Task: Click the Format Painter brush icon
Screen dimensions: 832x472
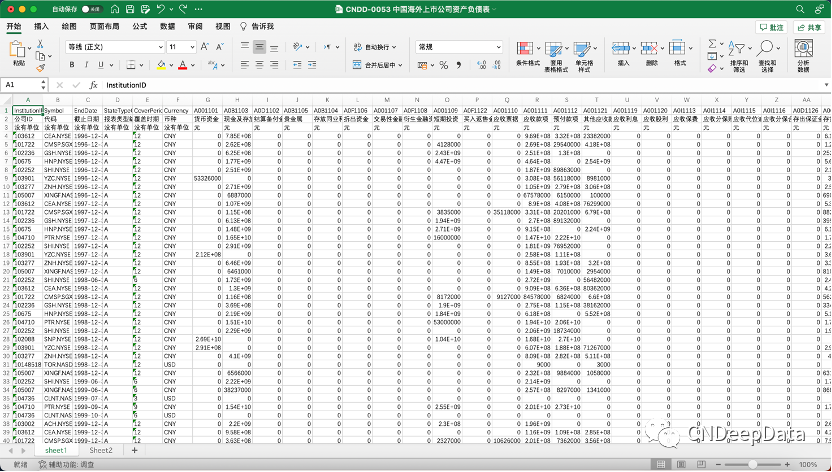Action: [40, 68]
